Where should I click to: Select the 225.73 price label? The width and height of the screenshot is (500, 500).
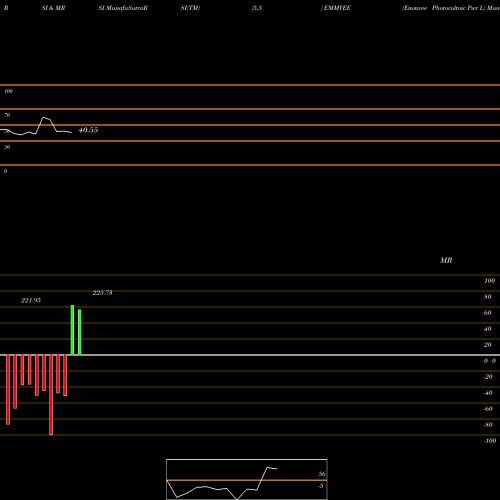pos(102,293)
